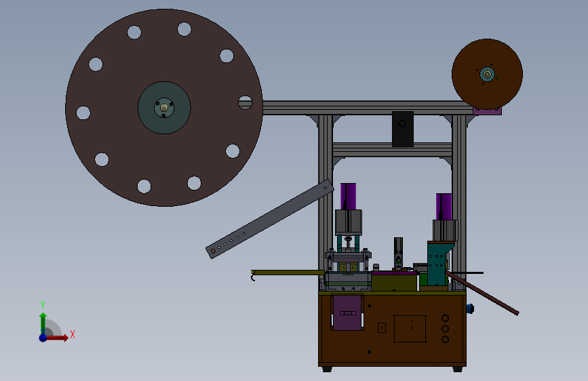Select the right purple cylinder
Image resolution: width=588 pixels, height=381 pixels.
pos(444,207)
